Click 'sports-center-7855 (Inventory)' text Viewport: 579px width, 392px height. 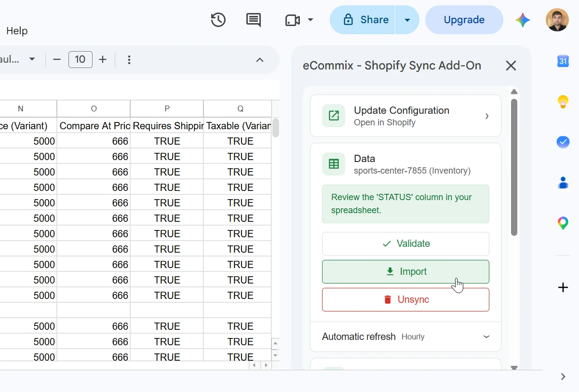412,171
